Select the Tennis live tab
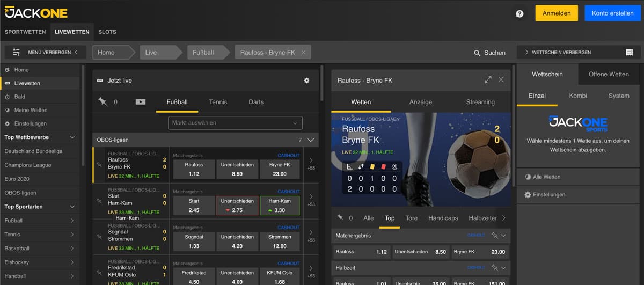 pos(218,102)
